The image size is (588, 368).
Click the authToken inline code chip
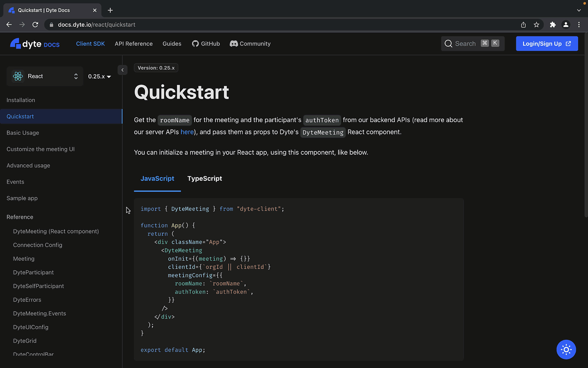tap(322, 120)
